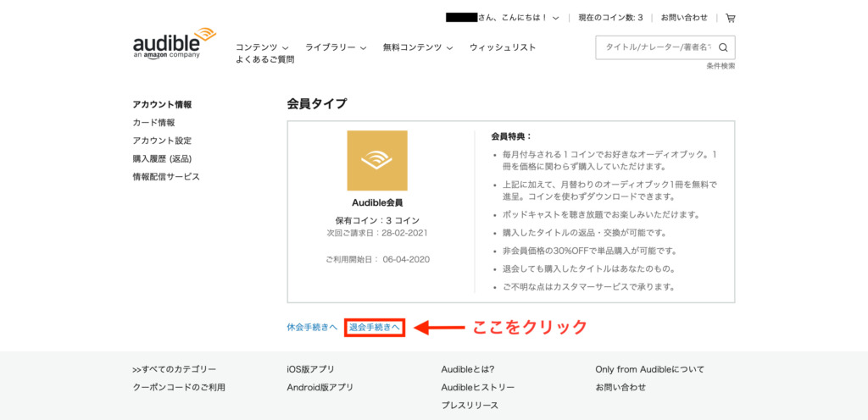Image resolution: width=868 pixels, height=420 pixels.
Task: Click the 退会手続きへ link
Action: (374, 327)
